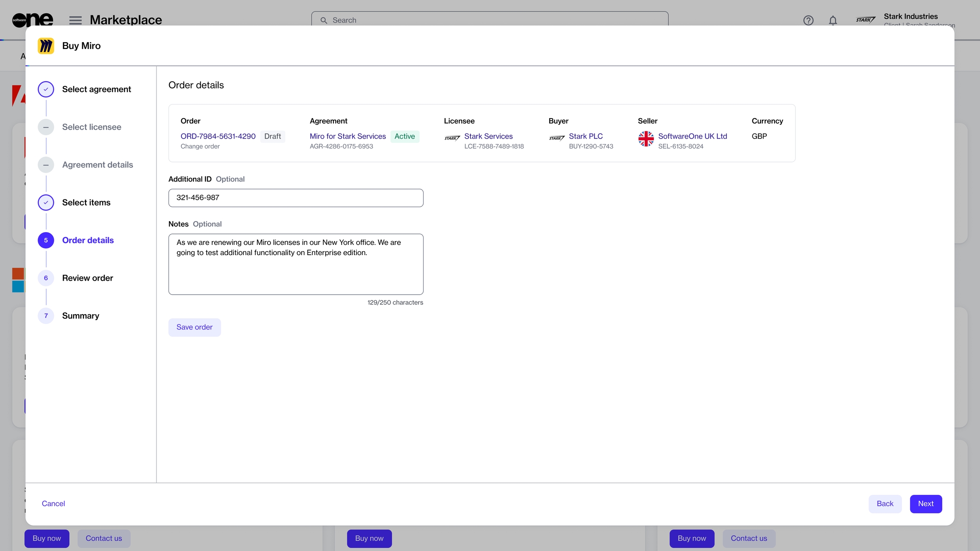Open order link ORD-7984-5631-4290
This screenshot has width=980, height=551.
click(x=218, y=136)
